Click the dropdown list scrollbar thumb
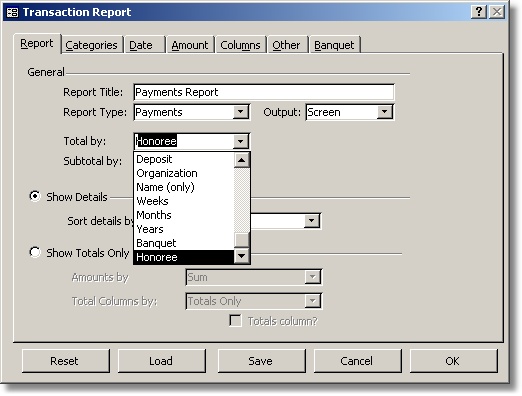522x396 pixels. 242,240
